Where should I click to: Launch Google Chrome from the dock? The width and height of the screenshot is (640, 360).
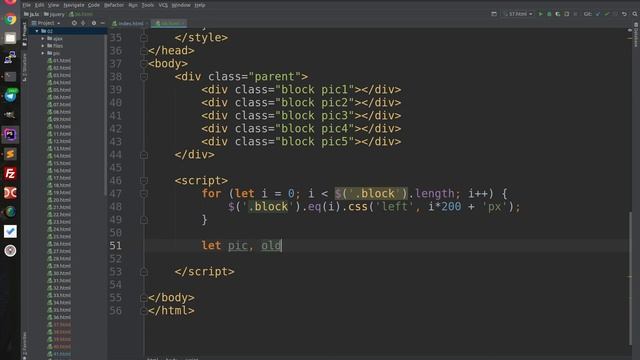point(10,19)
